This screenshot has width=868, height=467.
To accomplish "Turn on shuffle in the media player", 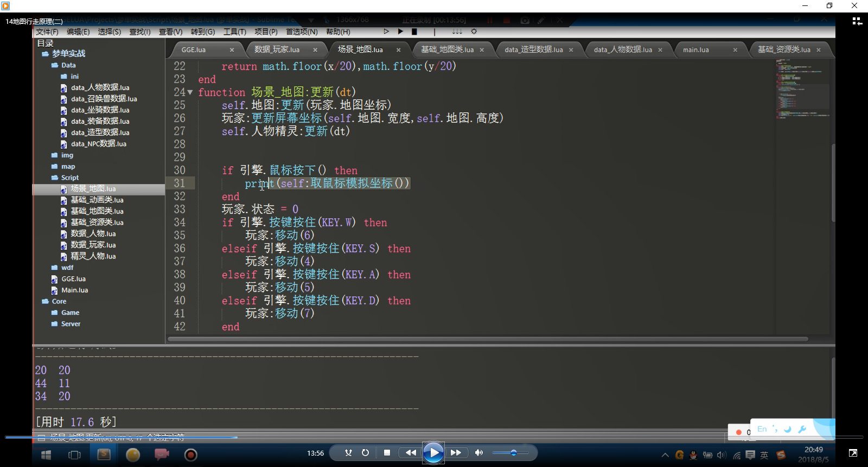I will click(x=348, y=453).
